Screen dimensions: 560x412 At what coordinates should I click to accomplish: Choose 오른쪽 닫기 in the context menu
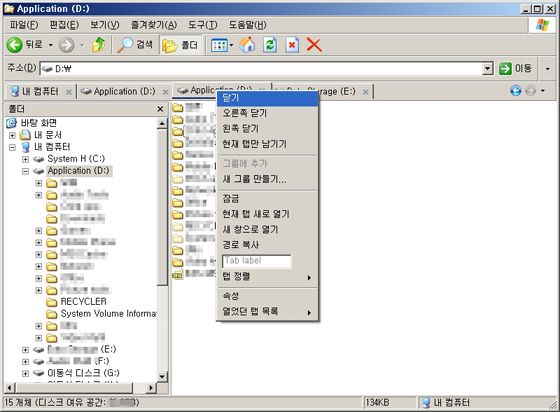pyautogui.click(x=267, y=114)
